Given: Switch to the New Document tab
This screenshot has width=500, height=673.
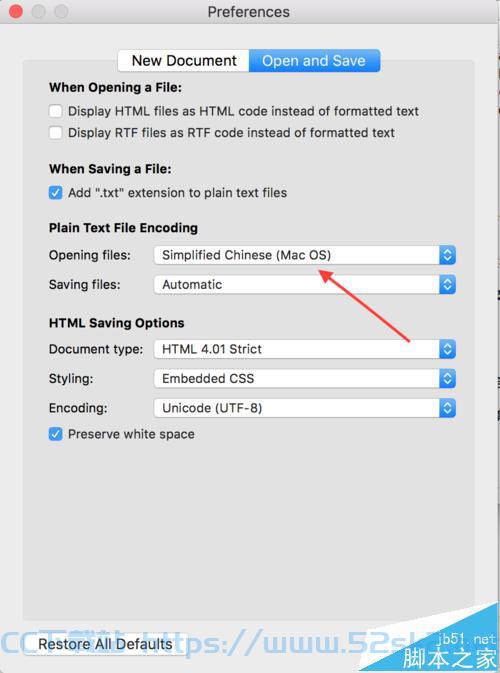Looking at the screenshot, I should click(x=184, y=61).
